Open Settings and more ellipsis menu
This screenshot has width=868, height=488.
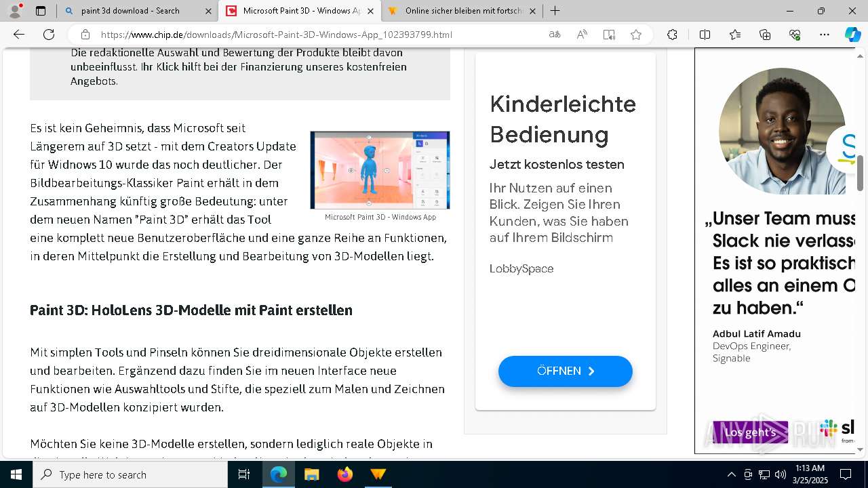[825, 35]
